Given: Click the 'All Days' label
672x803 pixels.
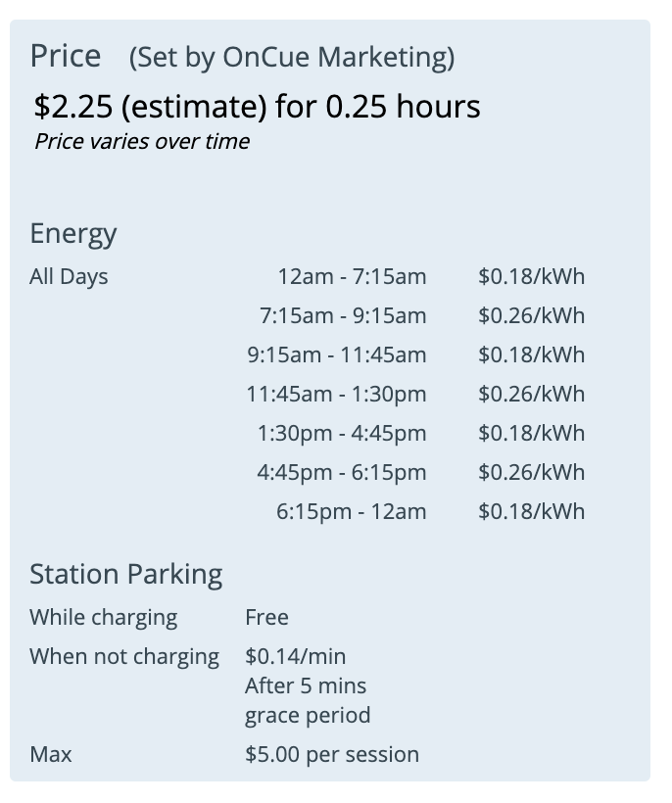Looking at the screenshot, I should 69,276.
